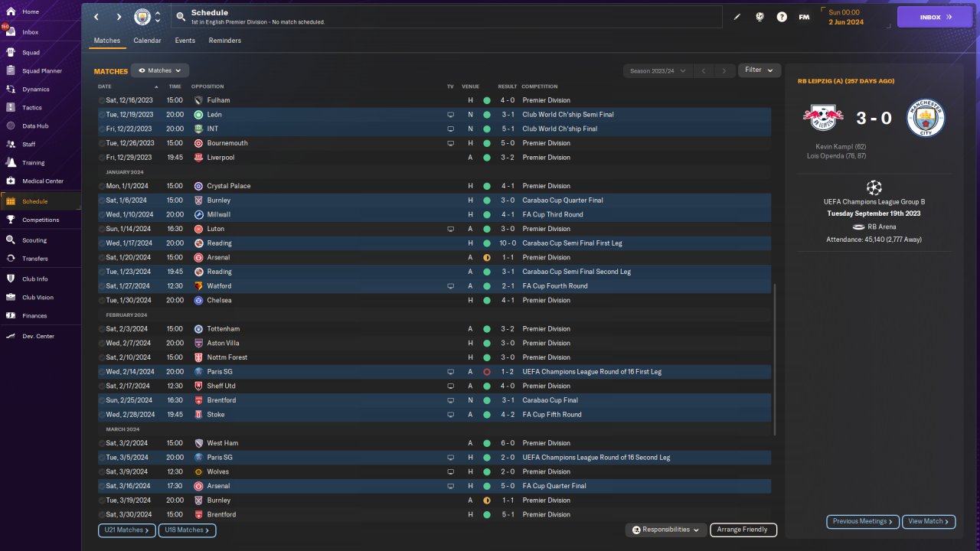
Task: Click the TV icon in León row
Action: 450,115
